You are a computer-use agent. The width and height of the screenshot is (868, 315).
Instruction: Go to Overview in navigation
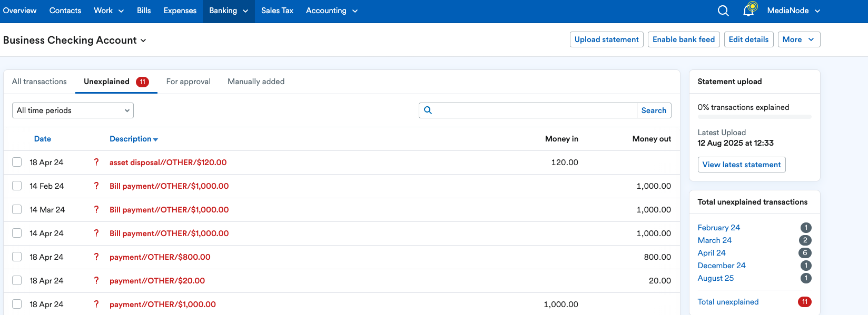click(x=20, y=11)
